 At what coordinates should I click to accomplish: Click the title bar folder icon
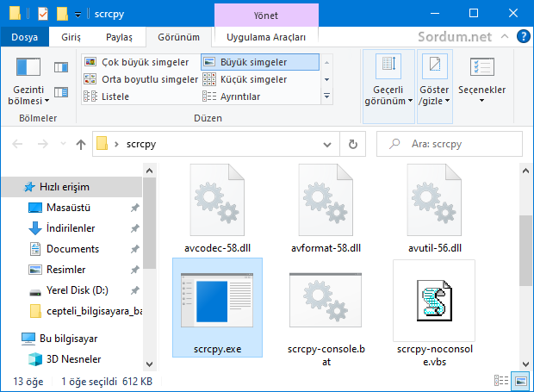click(15, 14)
